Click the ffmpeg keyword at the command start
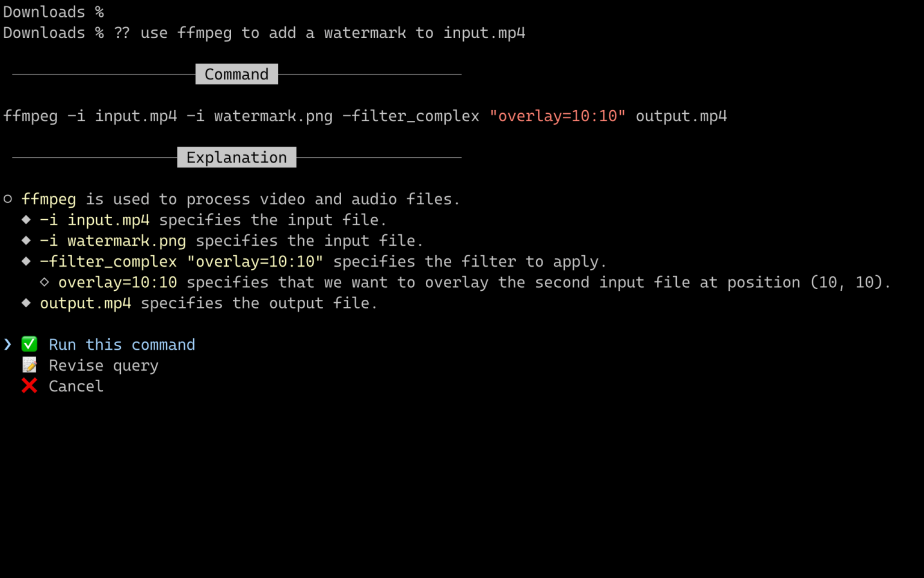 tap(29, 116)
